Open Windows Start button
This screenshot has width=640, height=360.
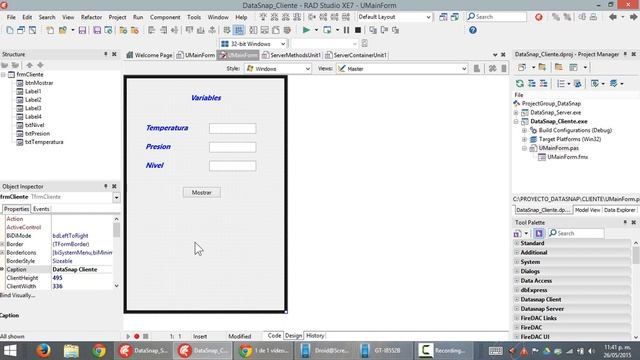pyautogui.click(x=10, y=351)
